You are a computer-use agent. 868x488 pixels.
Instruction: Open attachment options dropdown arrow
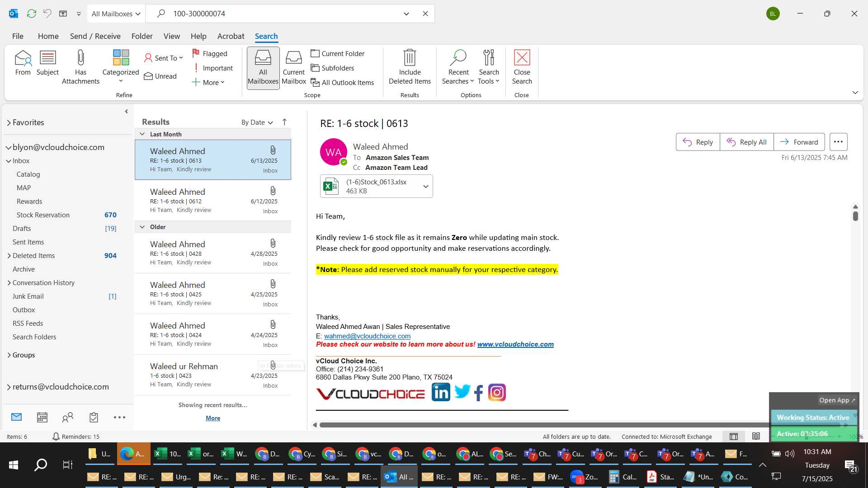point(425,187)
